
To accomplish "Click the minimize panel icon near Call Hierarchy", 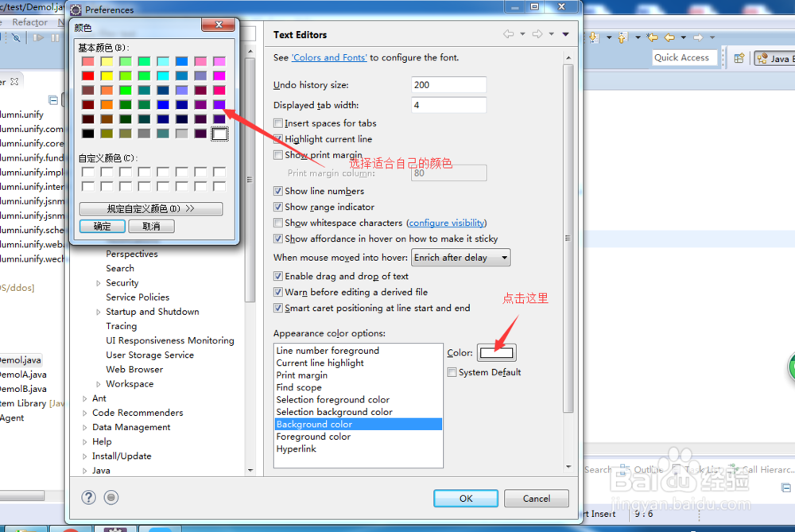I will click(x=786, y=488).
